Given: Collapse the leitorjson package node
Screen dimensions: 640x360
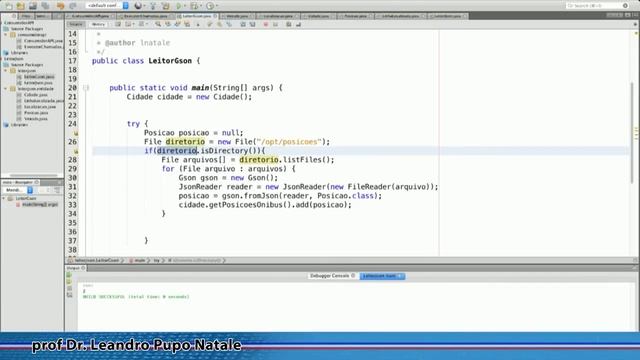Looking at the screenshot, I should (6, 71).
